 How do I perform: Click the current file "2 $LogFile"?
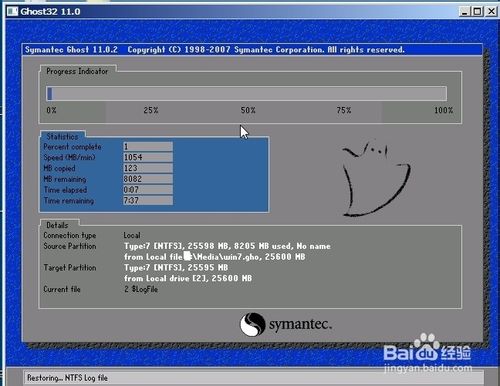141,289
